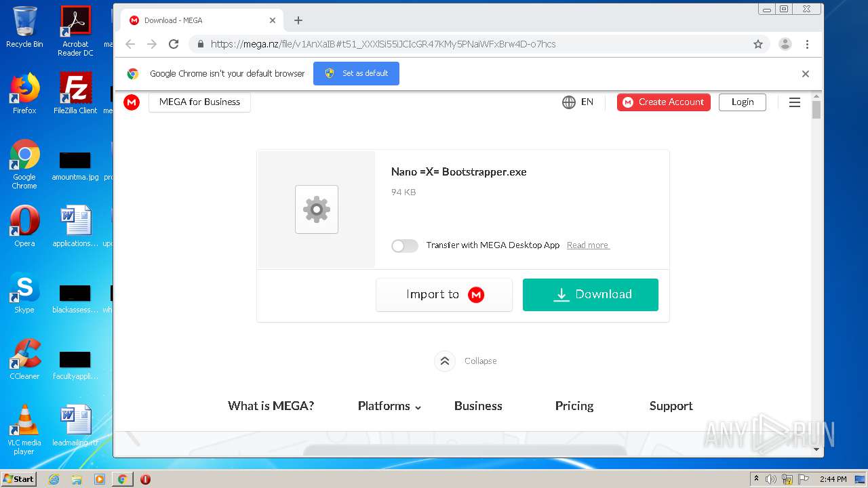The height and width of the screenshot is (488, 868).
Task: Set Chrome as default browser
Action: tap(356, 73)
